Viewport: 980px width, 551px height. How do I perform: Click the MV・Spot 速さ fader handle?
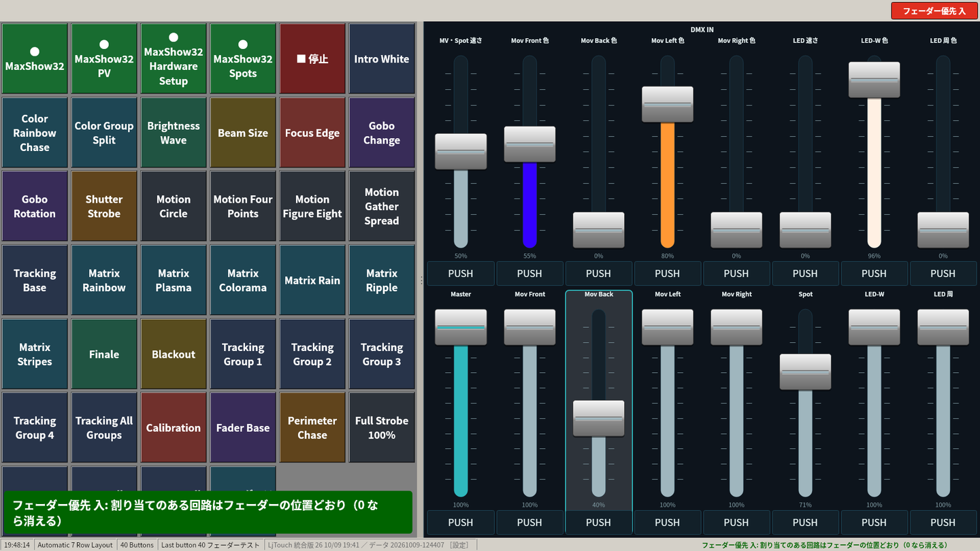(461, 152)
